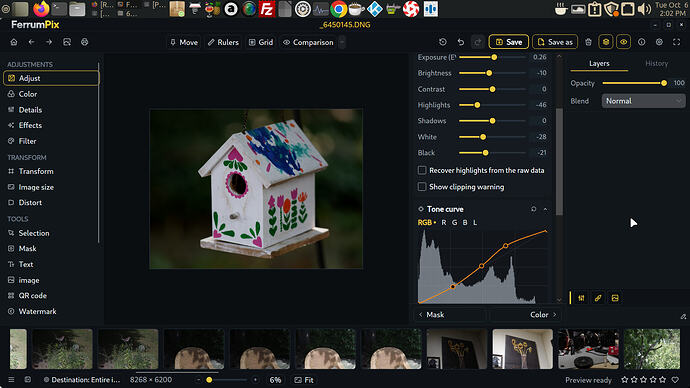690x388 pixels.
Task: Activate the Move tool
Action: point(184,42)
